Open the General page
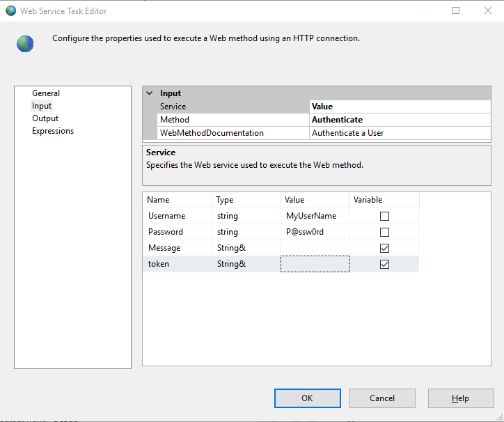Viewport: 504px width, 422px height. tap(46, 93)
